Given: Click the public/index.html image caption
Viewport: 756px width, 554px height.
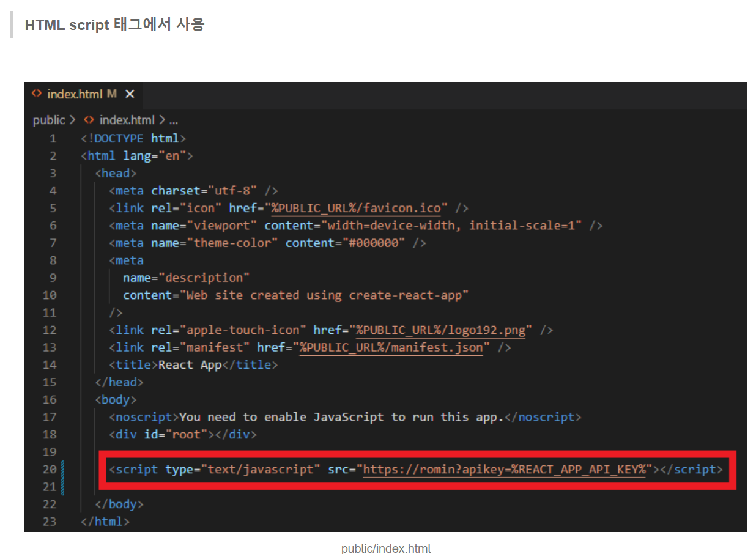Looking at the screenshot, I should point(386,548).
